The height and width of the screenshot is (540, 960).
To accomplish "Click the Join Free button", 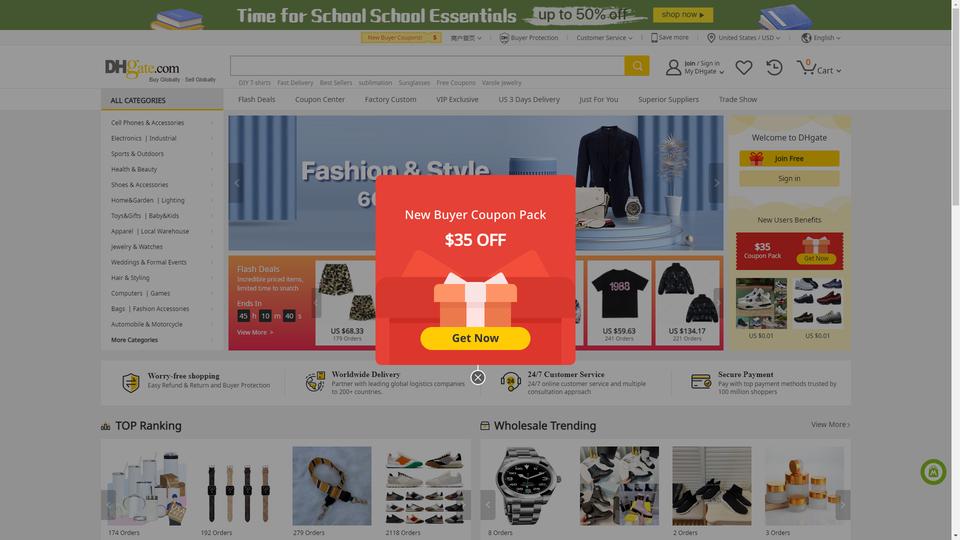I will tap(789, 159).
